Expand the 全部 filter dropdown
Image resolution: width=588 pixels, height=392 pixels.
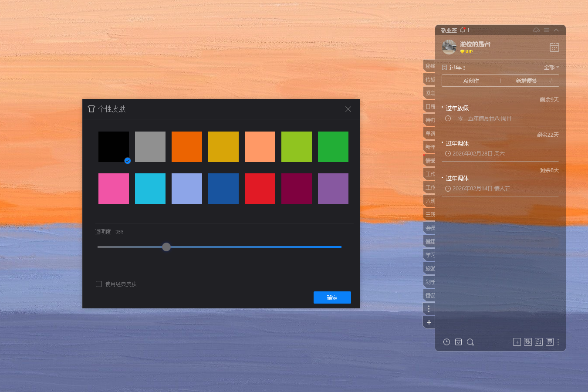(x=551, y=68)
